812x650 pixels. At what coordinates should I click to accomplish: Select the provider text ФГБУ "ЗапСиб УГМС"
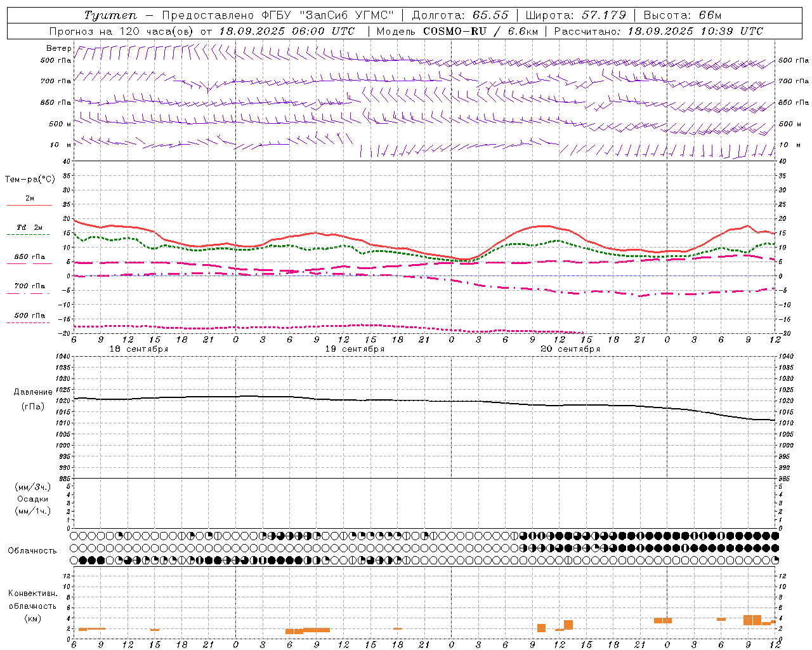point(327,15)
